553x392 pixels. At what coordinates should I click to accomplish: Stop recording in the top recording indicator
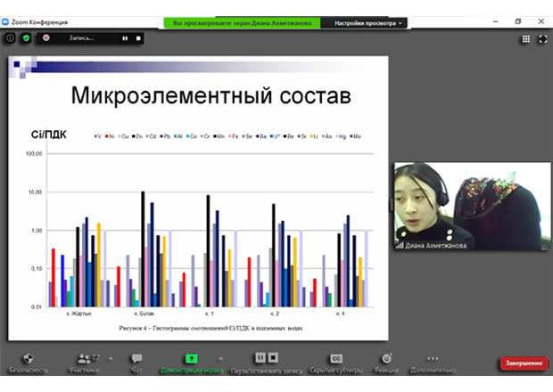click(x=138, y=38)
